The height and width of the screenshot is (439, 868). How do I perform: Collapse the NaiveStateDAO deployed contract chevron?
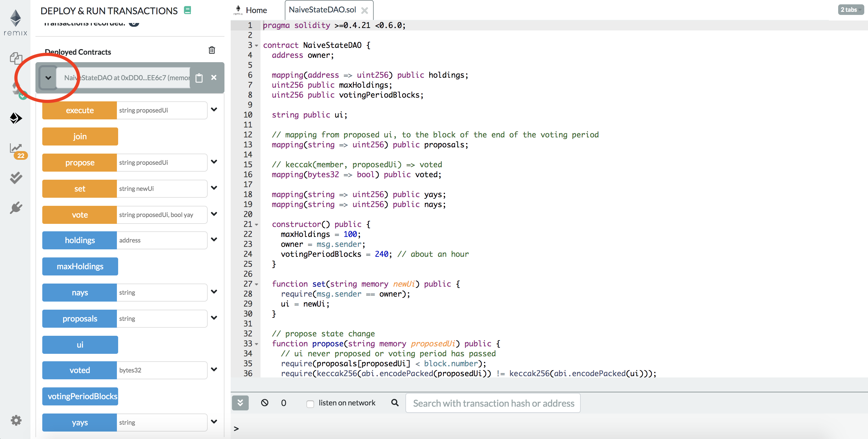coord(48,78)
